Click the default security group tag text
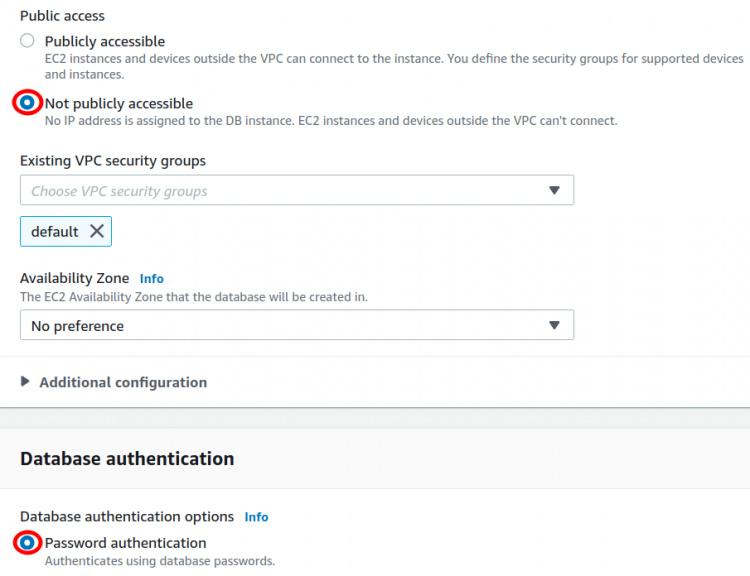750x576 pixels. [54, 231]
